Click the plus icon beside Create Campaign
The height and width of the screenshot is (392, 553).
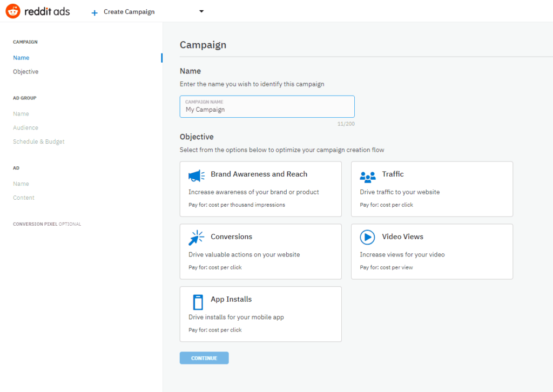click(x=94, y=13)
